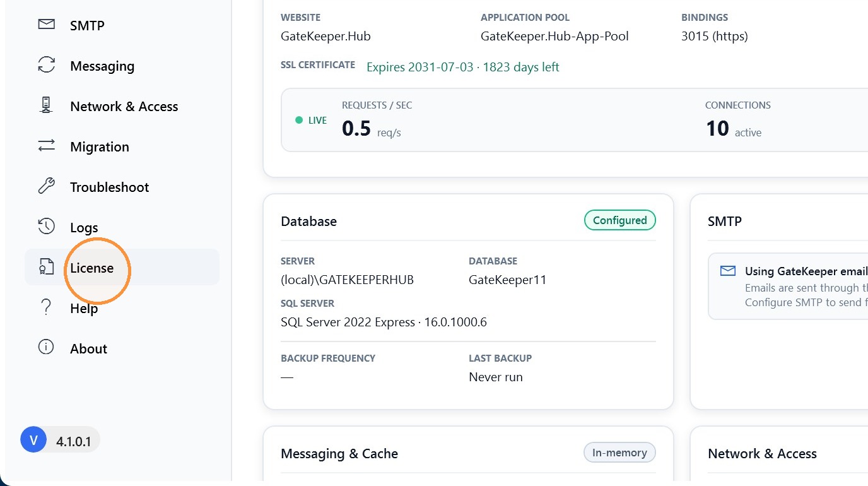The width and height of the screenshot is (868, 486).
Task: Click the SMTP card heading
Action: pyautogui.click(x=725, y=221)
